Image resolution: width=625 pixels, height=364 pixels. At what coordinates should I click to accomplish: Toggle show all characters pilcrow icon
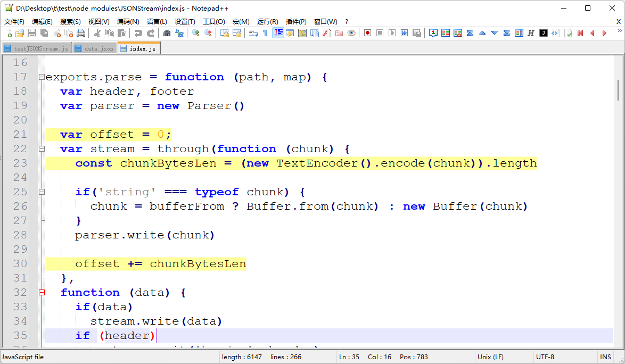coord(266,33)
